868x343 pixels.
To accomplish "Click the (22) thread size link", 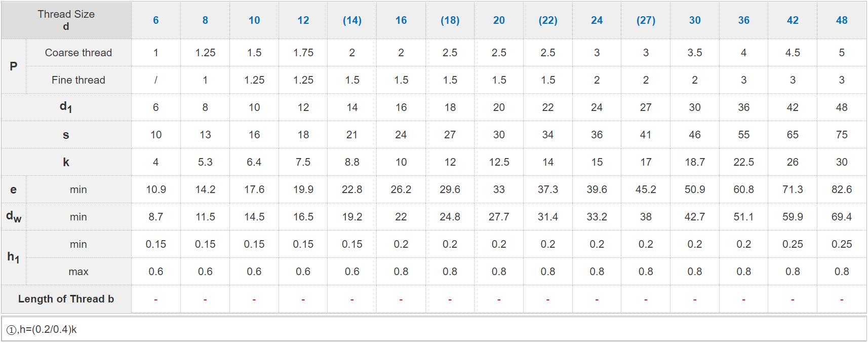I will point(548,20).
